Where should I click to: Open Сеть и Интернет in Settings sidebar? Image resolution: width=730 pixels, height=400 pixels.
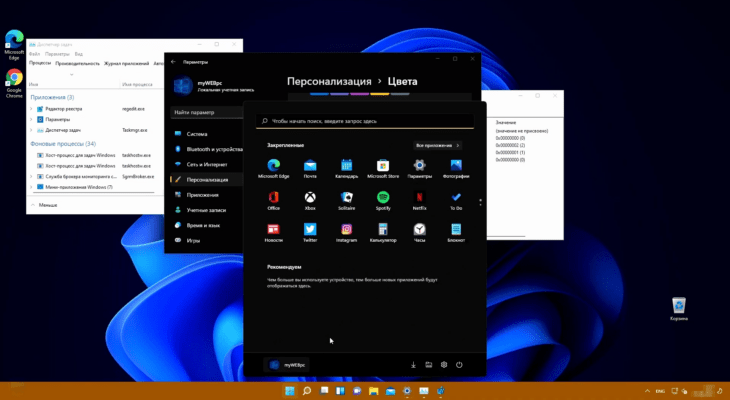tap(207, 164)
